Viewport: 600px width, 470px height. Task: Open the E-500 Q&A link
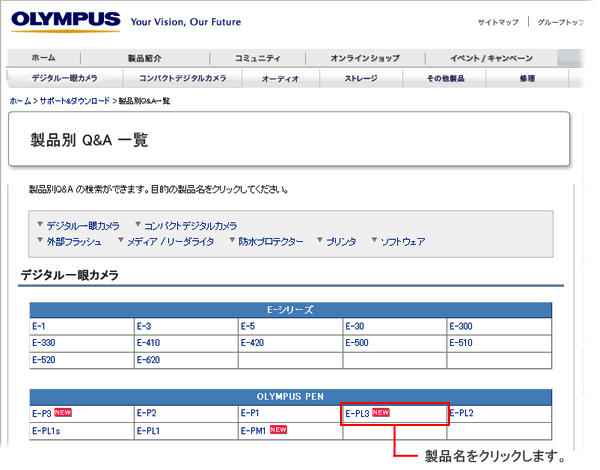[357, 343]
